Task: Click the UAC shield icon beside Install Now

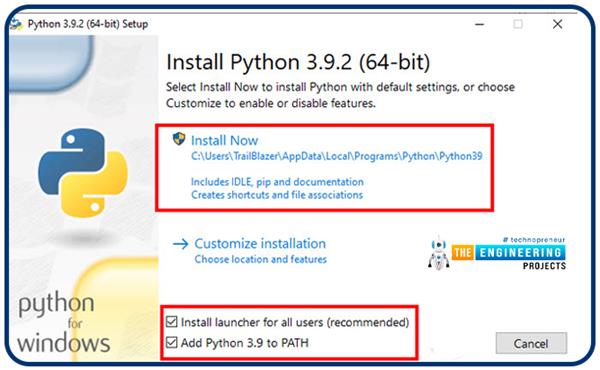Action: [178, 139]
